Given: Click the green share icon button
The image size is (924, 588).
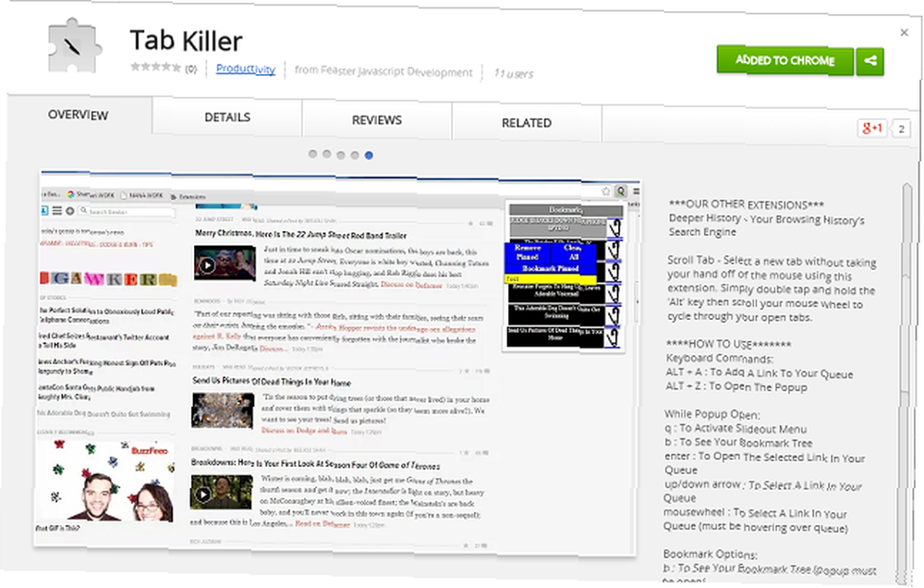Looking at the screenshot, I should point(869,61).
